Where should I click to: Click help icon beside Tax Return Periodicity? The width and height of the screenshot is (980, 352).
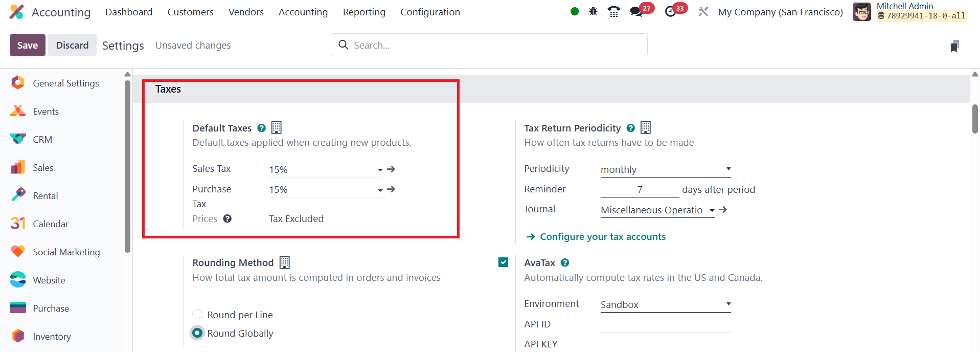(x=630, y=128)
